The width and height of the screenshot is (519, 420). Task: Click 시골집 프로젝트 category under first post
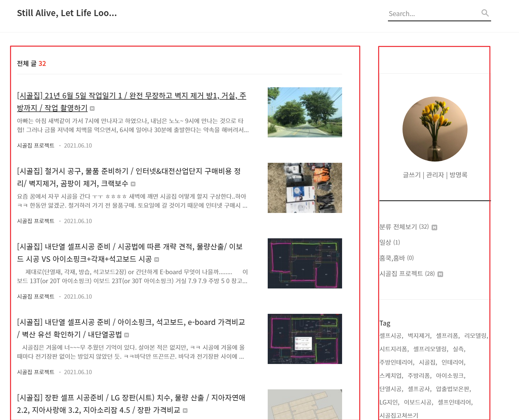click(x=36, y=145)
